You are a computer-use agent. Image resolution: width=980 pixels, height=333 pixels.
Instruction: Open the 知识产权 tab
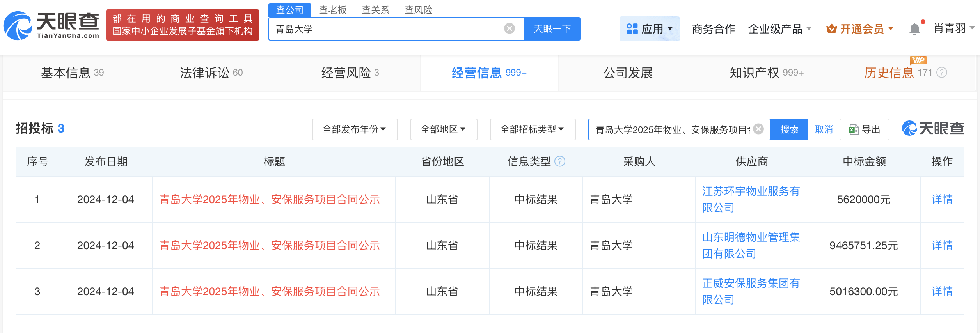[767, 73]
